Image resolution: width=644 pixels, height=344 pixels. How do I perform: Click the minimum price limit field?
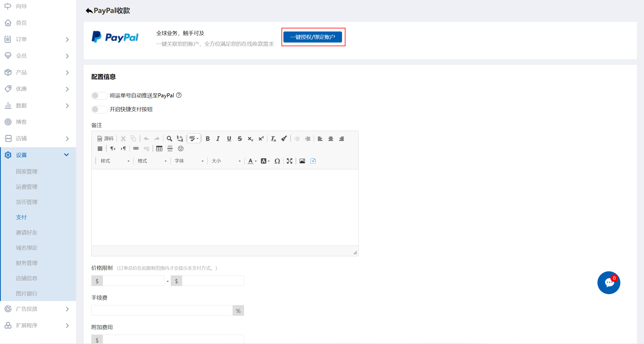pos(133,281)
